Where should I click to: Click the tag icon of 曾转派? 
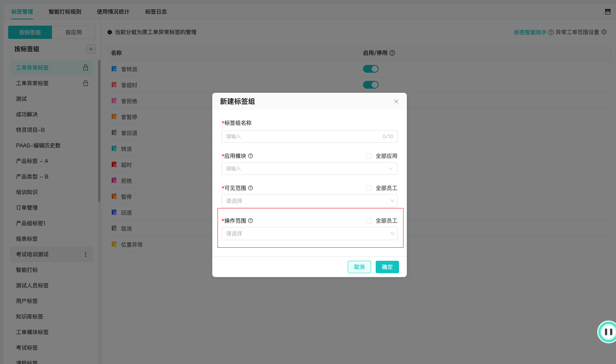[x=114, y=69]
